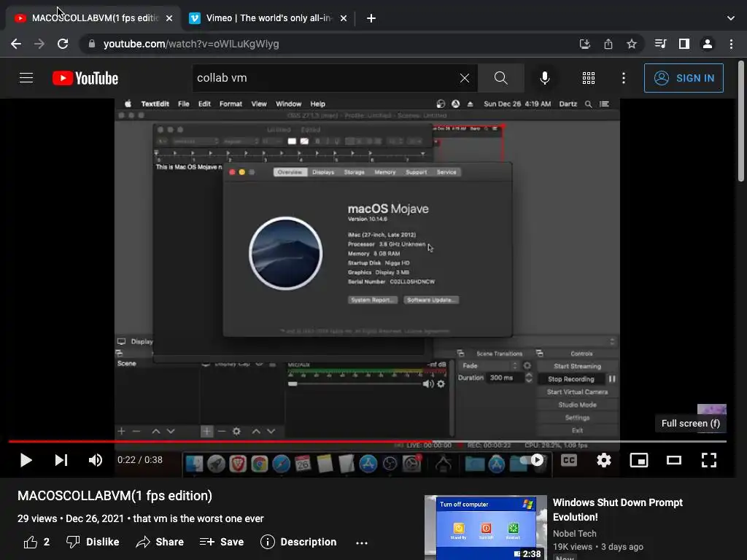
Task: Bookmark this page star
Action: (632, 44)
